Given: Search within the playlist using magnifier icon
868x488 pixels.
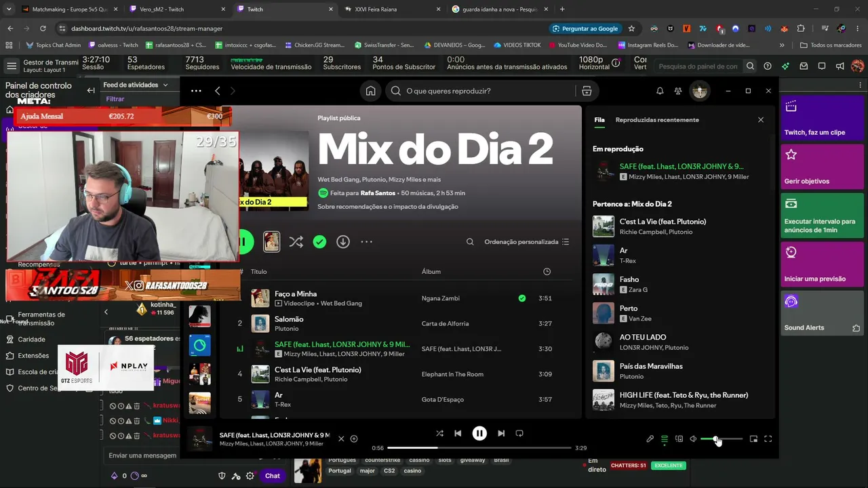Looking at the screenshot, I should pos(470,242).
